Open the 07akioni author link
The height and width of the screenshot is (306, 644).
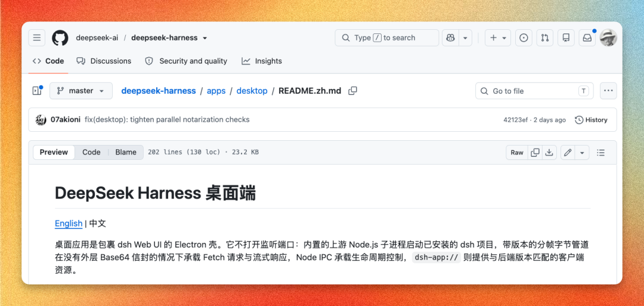66,120
